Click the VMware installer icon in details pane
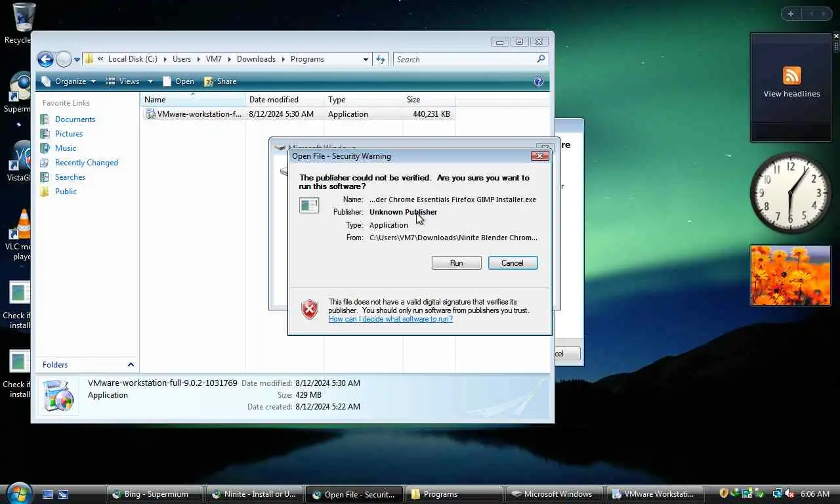This screenshot has height=504, width=840. pos(58,396)
